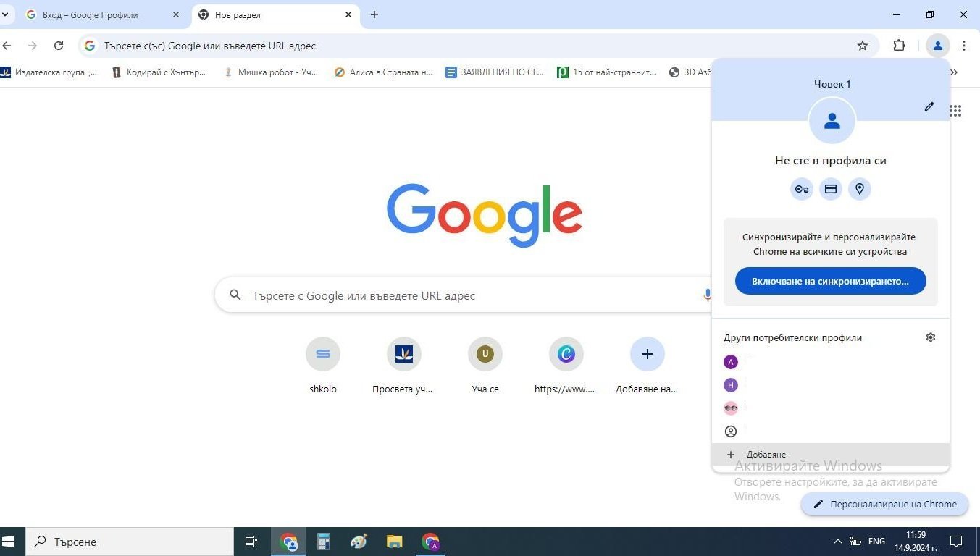Viewport: 980px width, 556px height.
Task: Open the Extensions puzzle icon
Action: (899, 46)
